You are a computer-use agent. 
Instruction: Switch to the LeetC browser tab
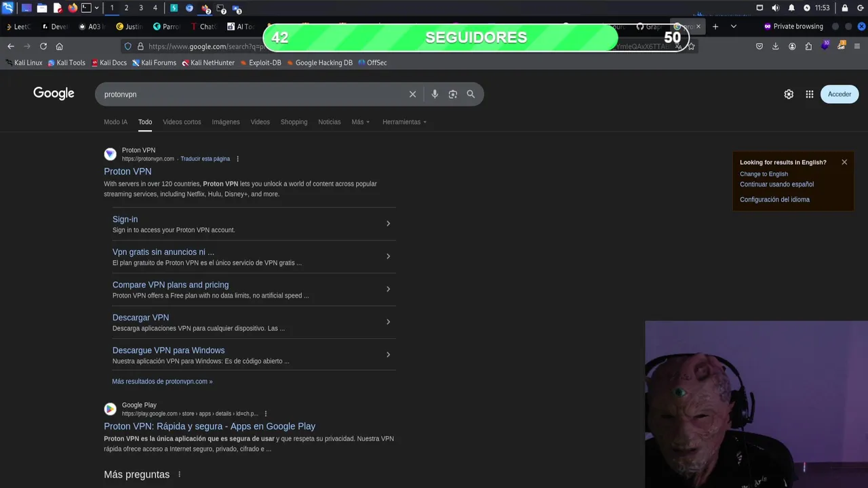click(18, 26)
